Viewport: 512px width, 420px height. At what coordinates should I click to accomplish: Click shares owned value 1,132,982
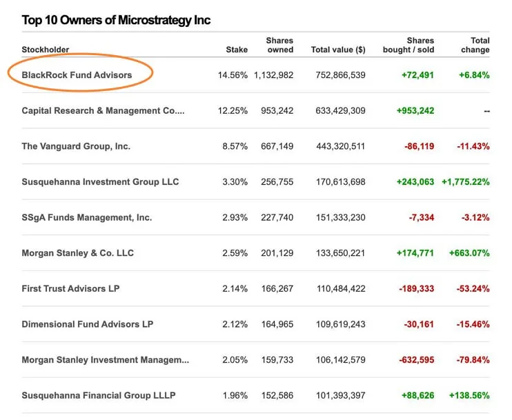(274, 75)
